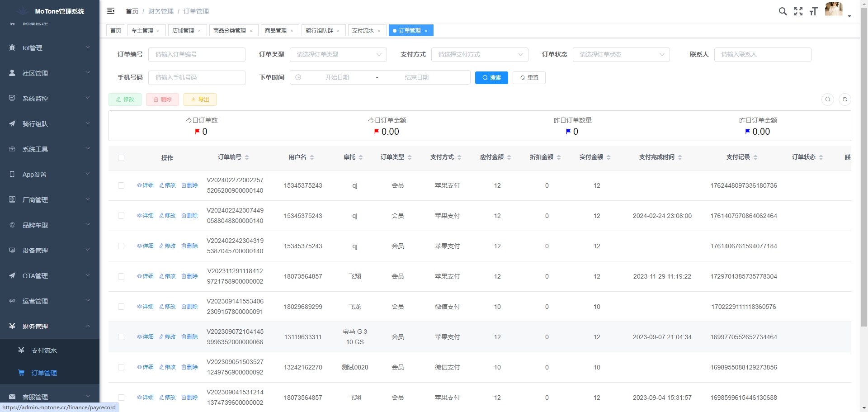Expand the 厂商管理 sidebar menu
The height and width of the screenshot is (412, 868).
pyautogui.click(x=50, y=199)
